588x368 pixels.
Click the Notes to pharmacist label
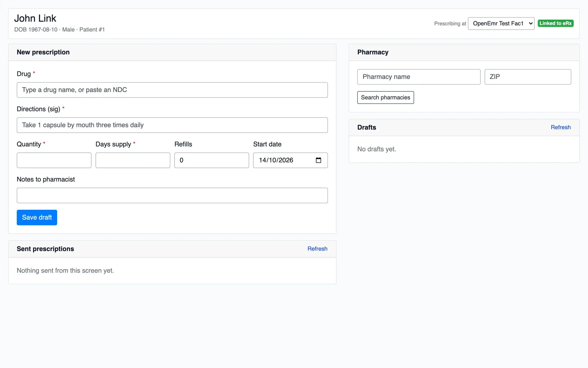pos(46,179)
